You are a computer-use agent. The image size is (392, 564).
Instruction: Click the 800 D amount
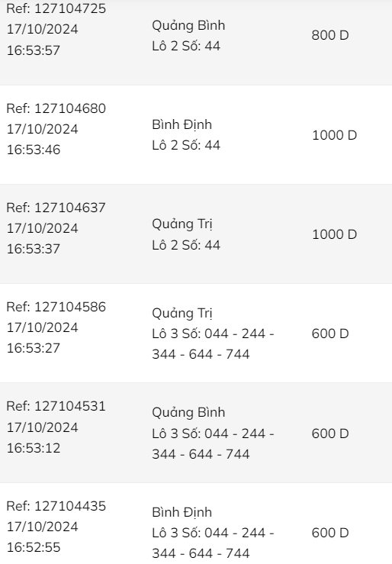[330, 35]
